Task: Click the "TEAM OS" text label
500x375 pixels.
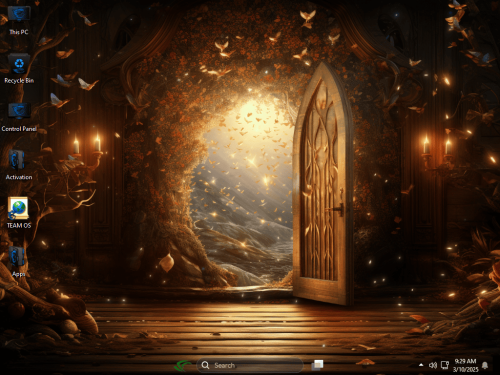Action: pyautogui.click(x=19, y=226)
